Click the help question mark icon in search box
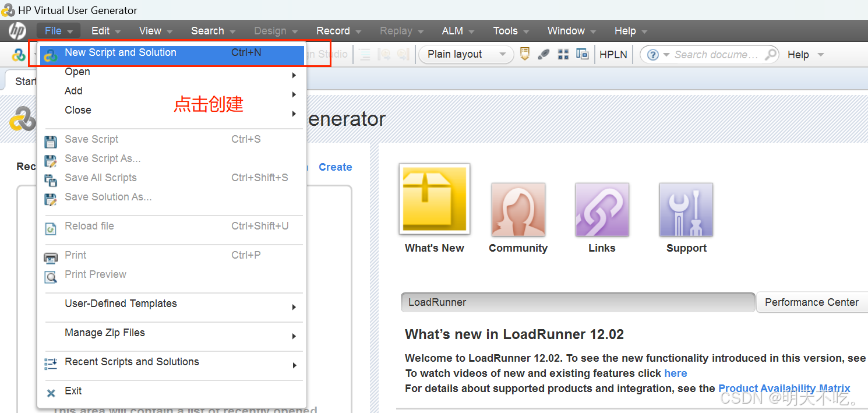The image size is (868, 413). tap(653, 55)
